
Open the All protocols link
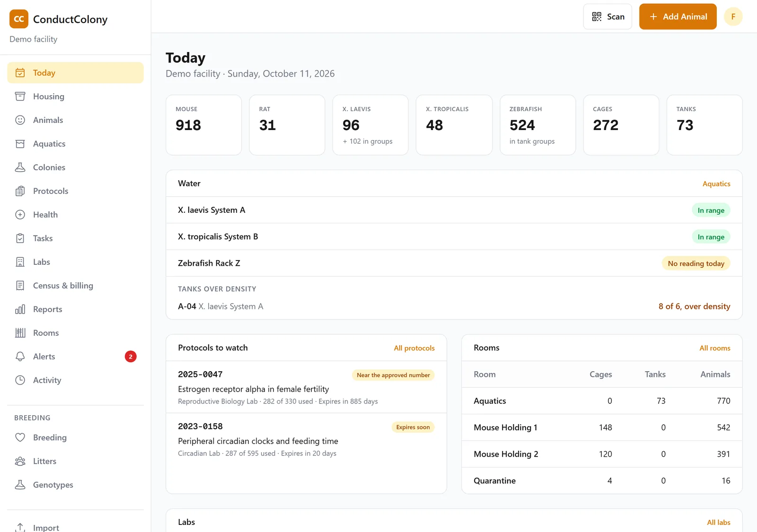(x=414, y=348)
